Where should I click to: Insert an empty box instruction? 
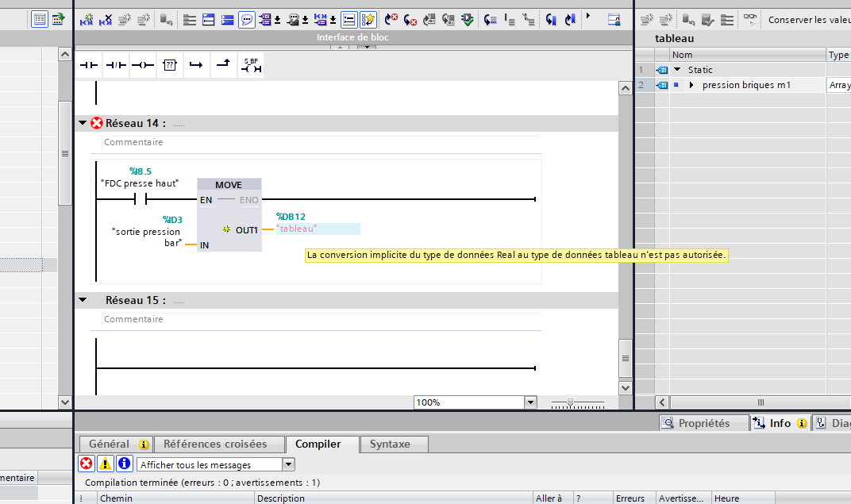point(169,66)
